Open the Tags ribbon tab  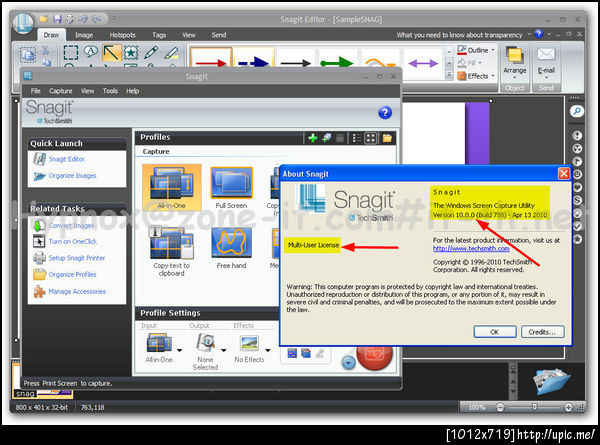[159, 35]
